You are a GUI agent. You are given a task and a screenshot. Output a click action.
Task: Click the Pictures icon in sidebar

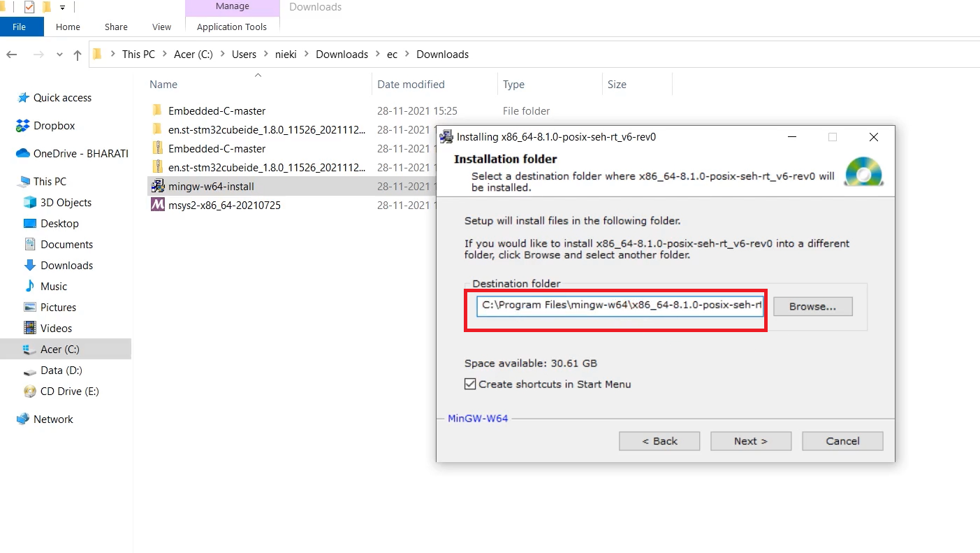(29, 307)
